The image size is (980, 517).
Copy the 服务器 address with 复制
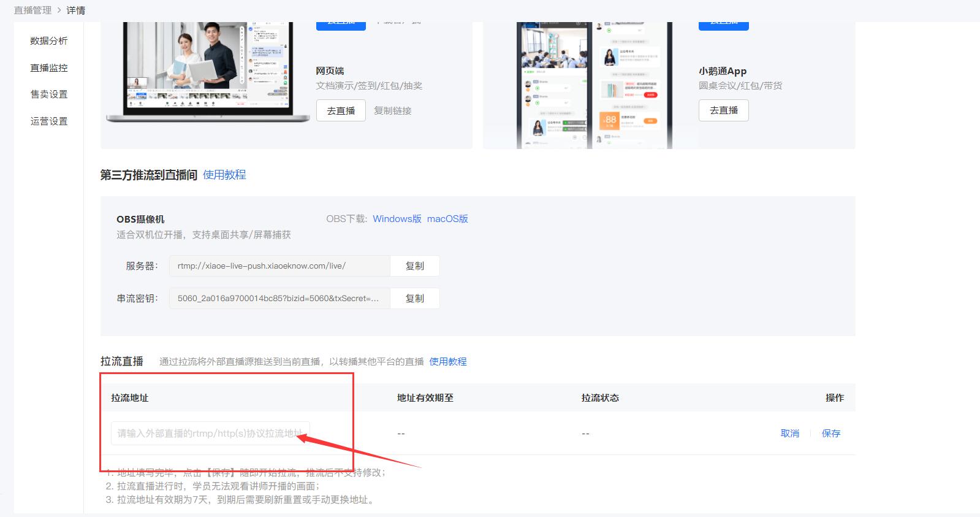point(415,266)
